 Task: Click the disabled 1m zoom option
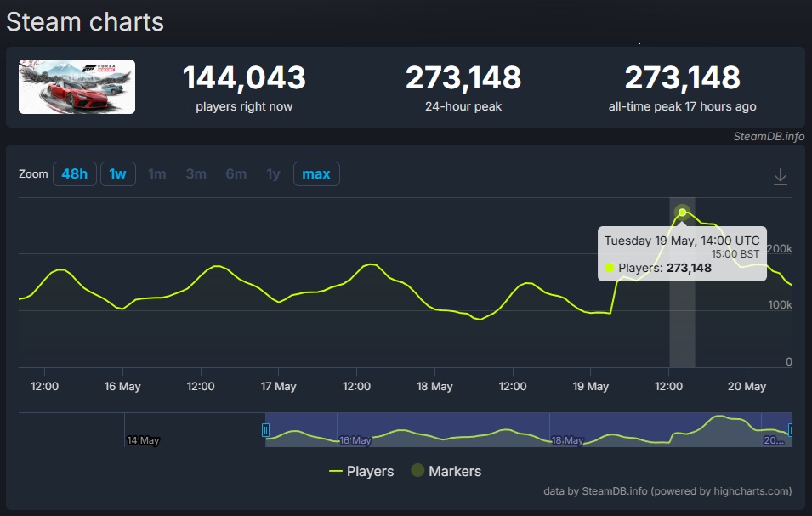157,174
